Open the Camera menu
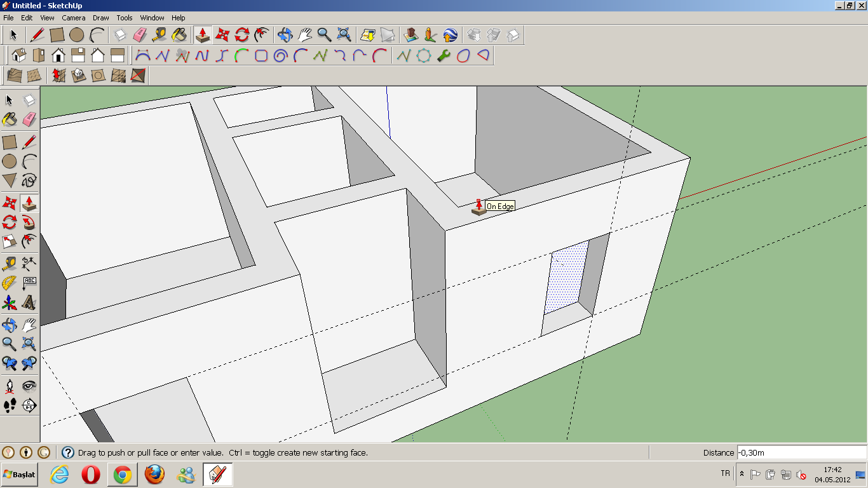The image size is (868, 488). coord(74,18)
